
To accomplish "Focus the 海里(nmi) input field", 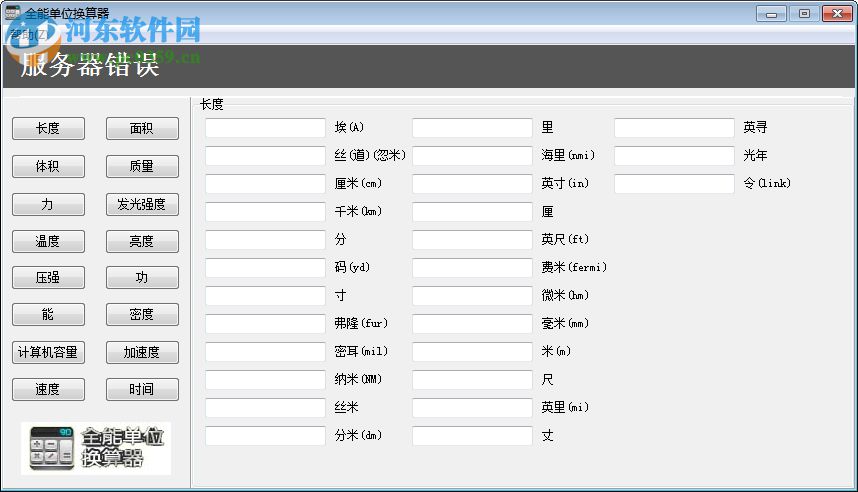I will click(x=472, y=155).
